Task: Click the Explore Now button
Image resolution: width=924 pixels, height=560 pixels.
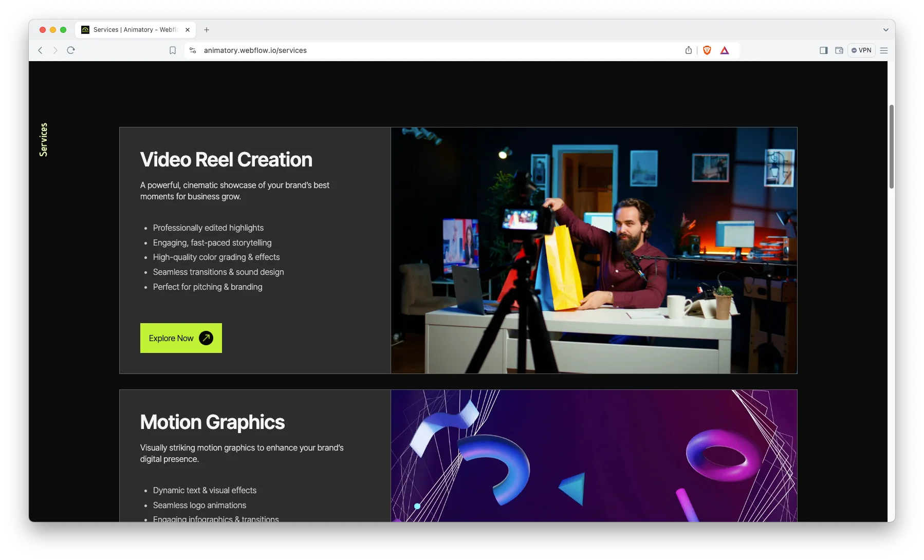Action: [x=181, y=338]
